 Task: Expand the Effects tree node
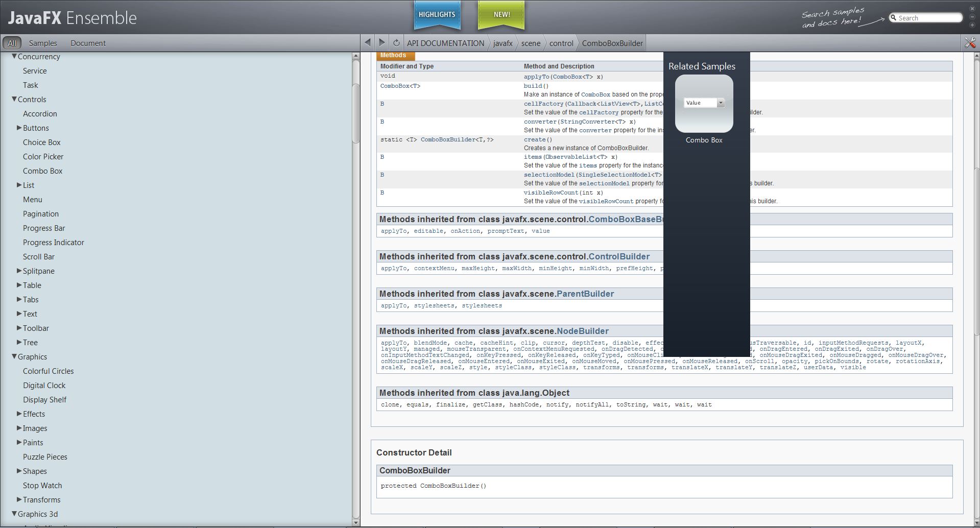[x=19, y=414]
